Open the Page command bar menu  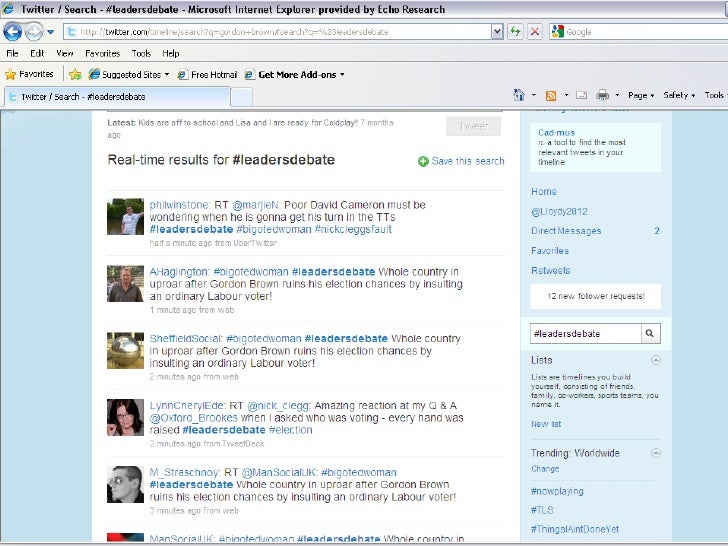641,95
